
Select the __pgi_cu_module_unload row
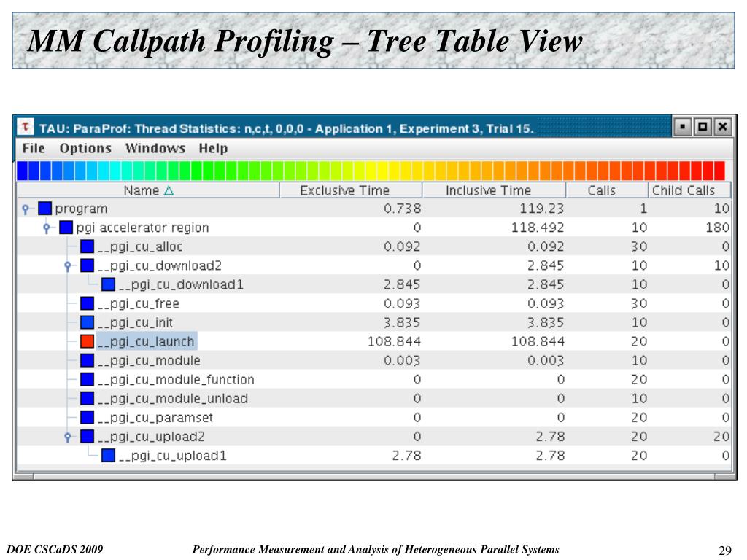(373, 399)
